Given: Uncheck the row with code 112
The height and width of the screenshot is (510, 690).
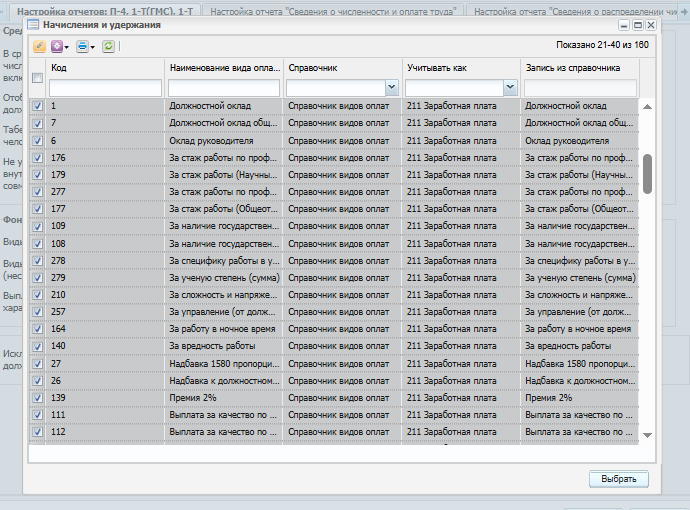Looking at the screenshot, I should [37, 432].
